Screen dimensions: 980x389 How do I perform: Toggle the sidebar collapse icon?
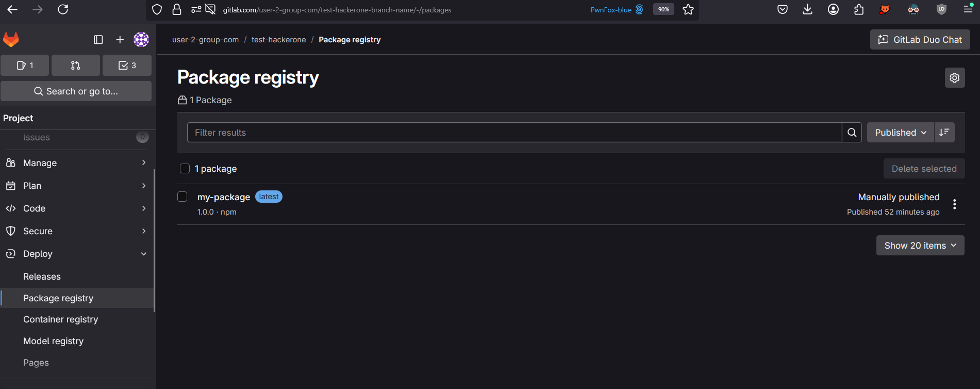98,40
